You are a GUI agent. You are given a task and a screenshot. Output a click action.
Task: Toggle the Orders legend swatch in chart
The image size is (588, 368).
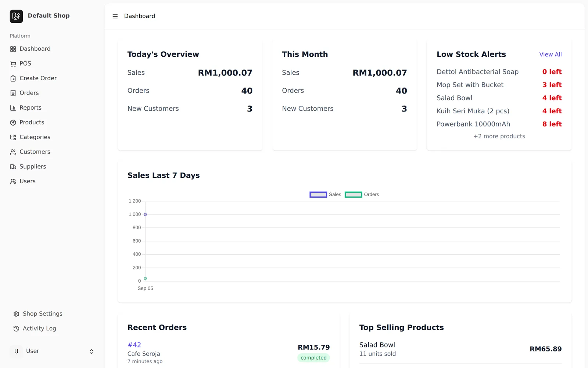(353, 195)
